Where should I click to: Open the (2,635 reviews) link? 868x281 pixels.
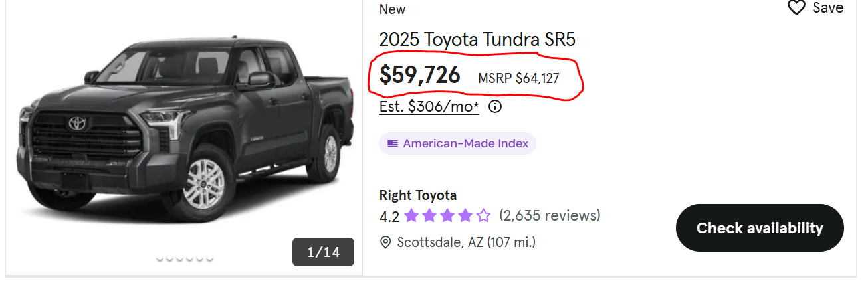(550, 215)
